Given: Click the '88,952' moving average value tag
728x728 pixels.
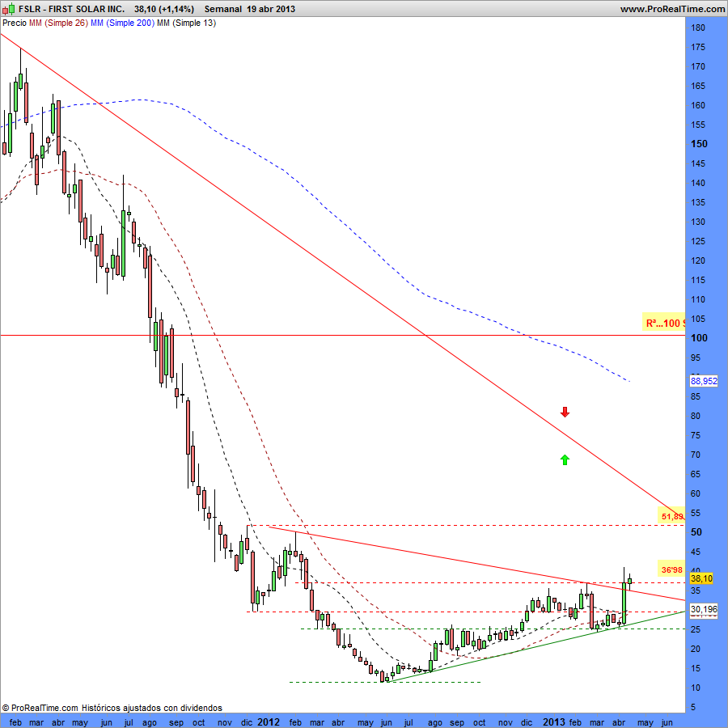Looking at the screenshot, I should click(704, 381).
